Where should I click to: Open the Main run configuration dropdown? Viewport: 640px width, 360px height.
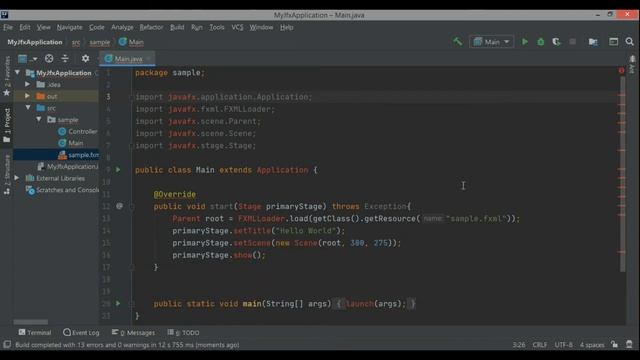click(492, 42)
